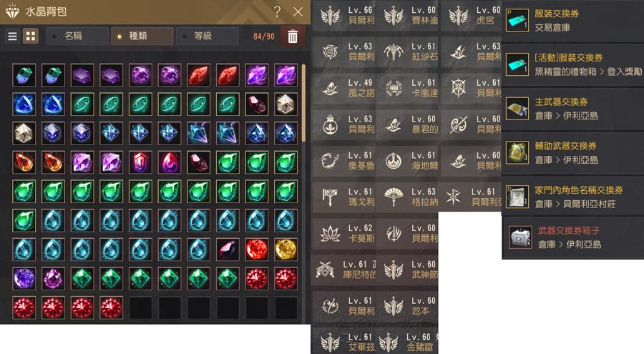Viewport: 644px width, 354px height.
Task: Select the fan class icon Lv. 63
Action: click(394, 197)
